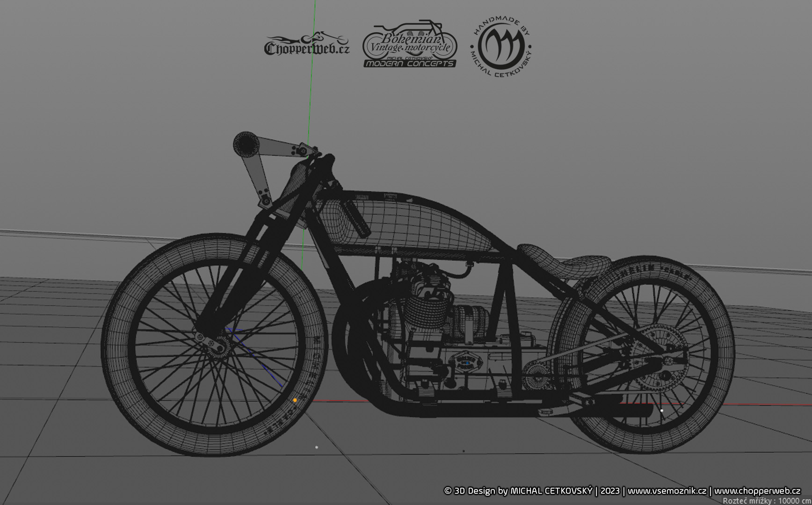Viewport: 812px width, 505px height.
Task: Click the 3D Design by Michal Cetkovský credit
Action: click(518, 491)
